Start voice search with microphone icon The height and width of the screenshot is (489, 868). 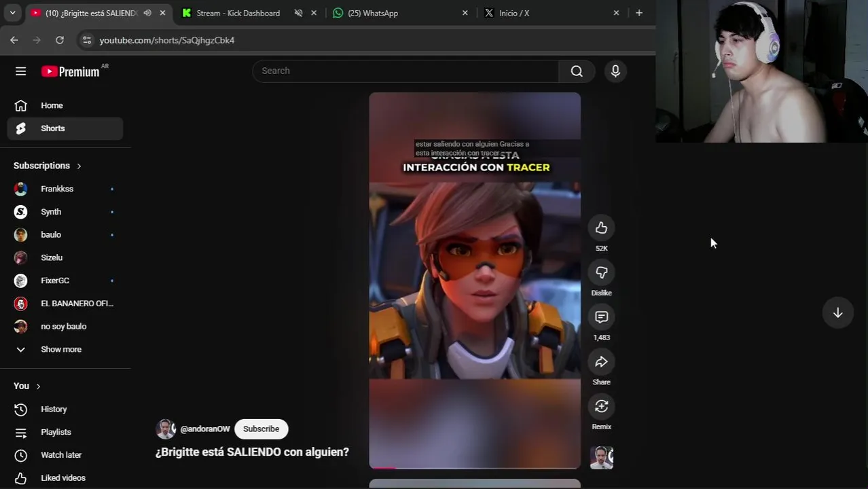[x=615, y=71]
